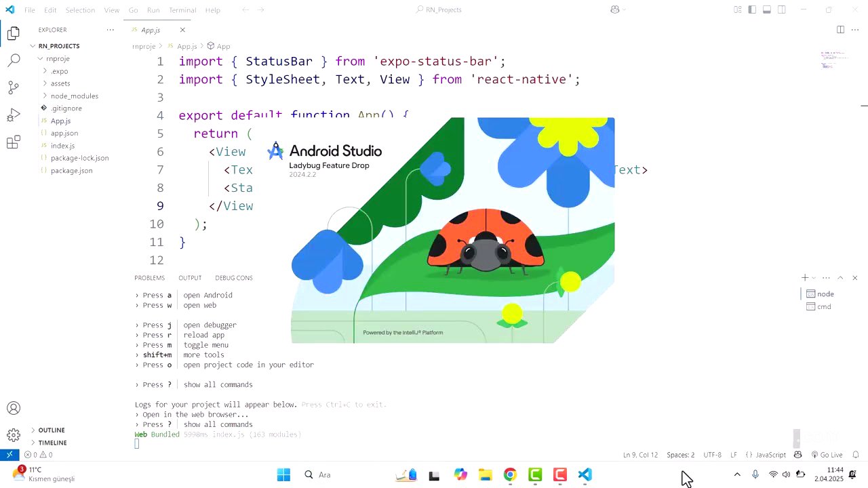868x488 pixels.
Task: Click Ln 9, Col 12 cursor position
Action: coord(640,455)
